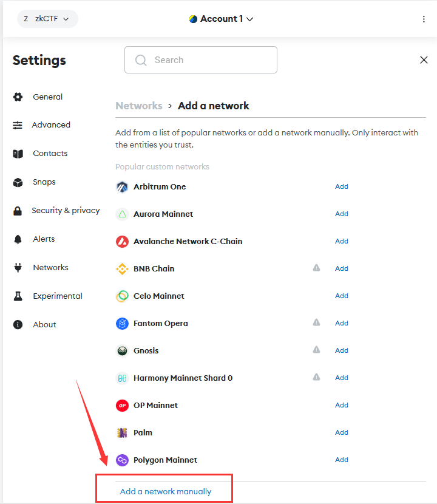Viewport: 437px width, 504px height.
Task: Click the Alerts bell icon
Action: coord(18,239)
